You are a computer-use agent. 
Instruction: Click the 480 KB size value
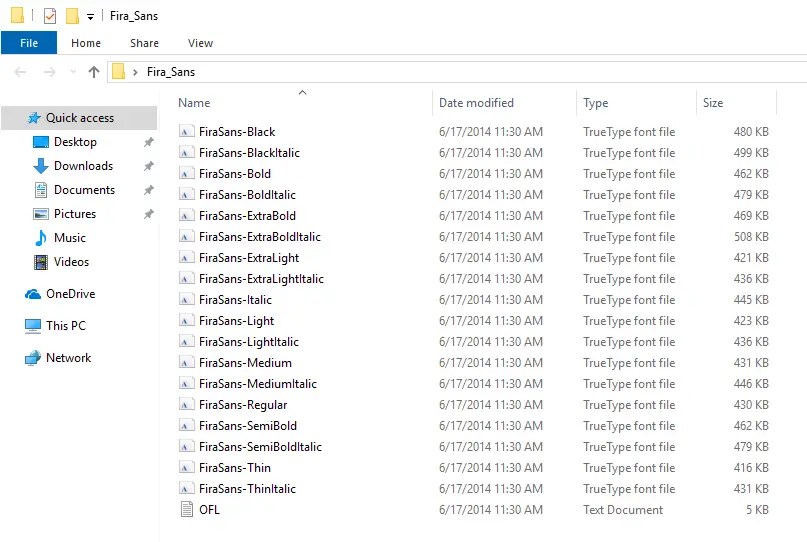[751, 132]
